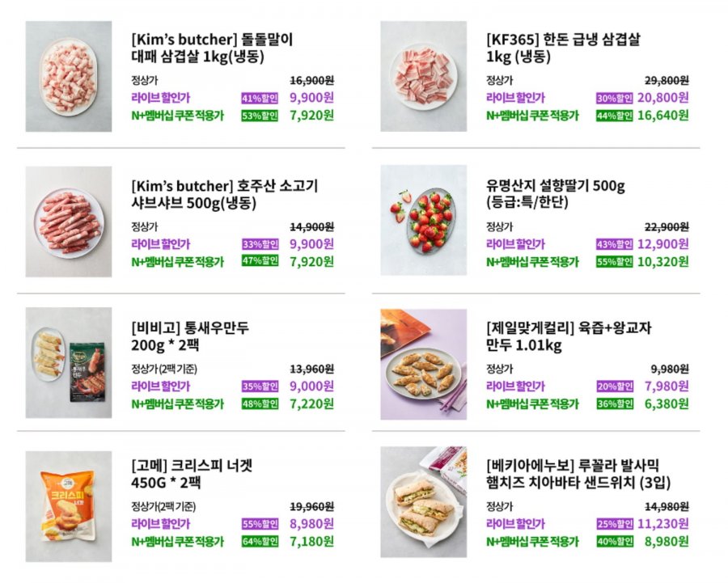Select the 유명산지 설향딸기 500g title
728x583 pixels.
click(x=555, y=194)
